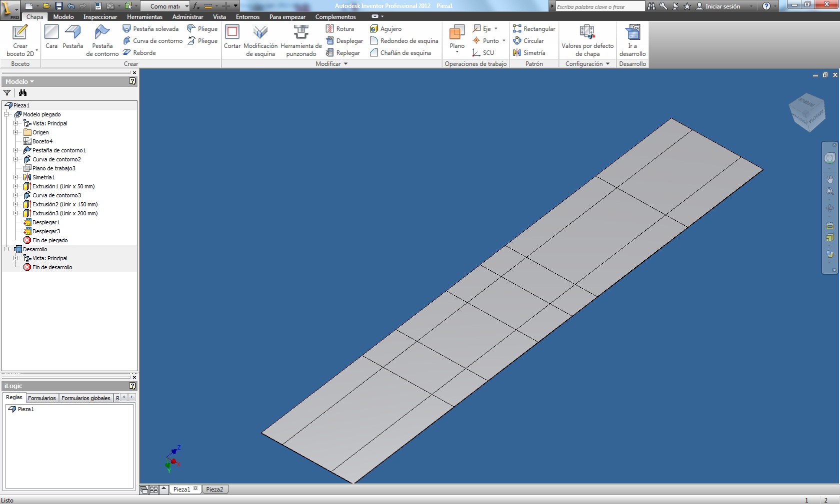Viewport: 840px width, 504px height.
Task: Open the Herramientas ribbon tab
Action: pos(144,17)
